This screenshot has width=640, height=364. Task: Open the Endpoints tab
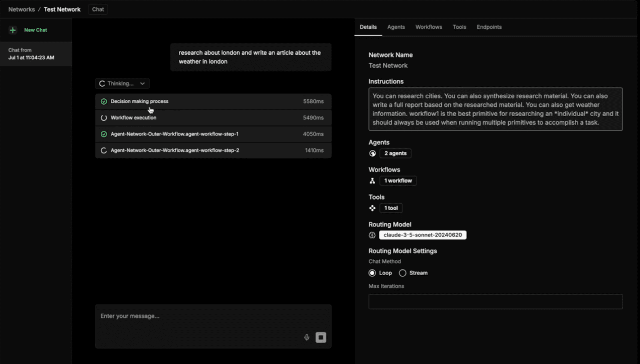click(x=489, y=27)
